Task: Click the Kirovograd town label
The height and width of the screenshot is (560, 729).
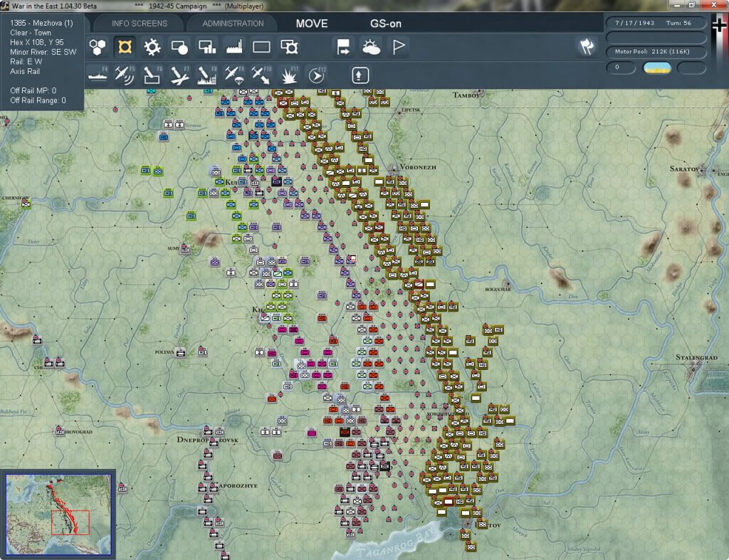Action: [x=78, y=432]
